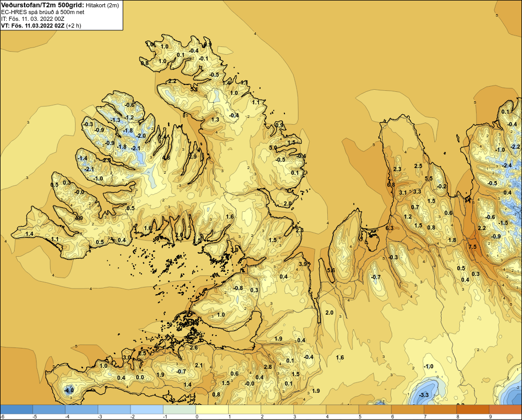Click the "5.5" temperature value
This screenshot has width=522, height=420.
coord(429,178)
